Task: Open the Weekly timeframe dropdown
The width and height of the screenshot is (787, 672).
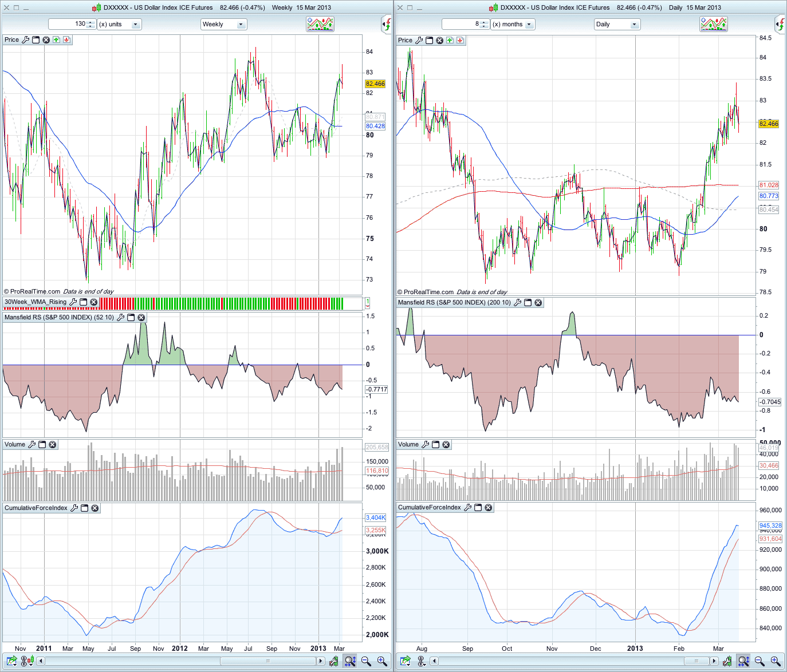Action: [223, 25]
